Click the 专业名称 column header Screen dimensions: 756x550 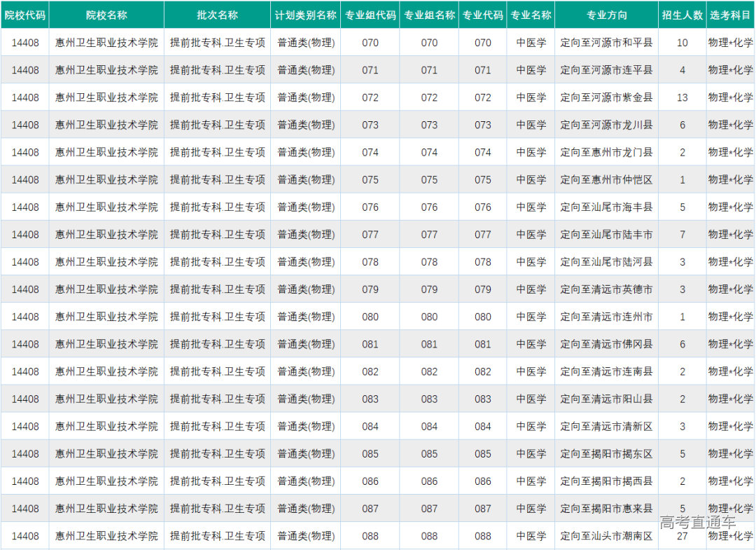click(x=531, y=15)
